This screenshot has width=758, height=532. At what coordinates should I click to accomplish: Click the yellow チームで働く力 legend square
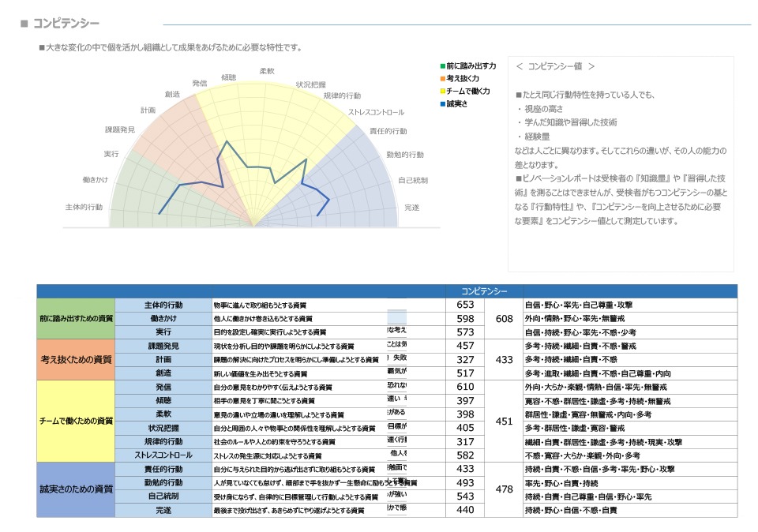pyautogui.click(x=442, y=92)
